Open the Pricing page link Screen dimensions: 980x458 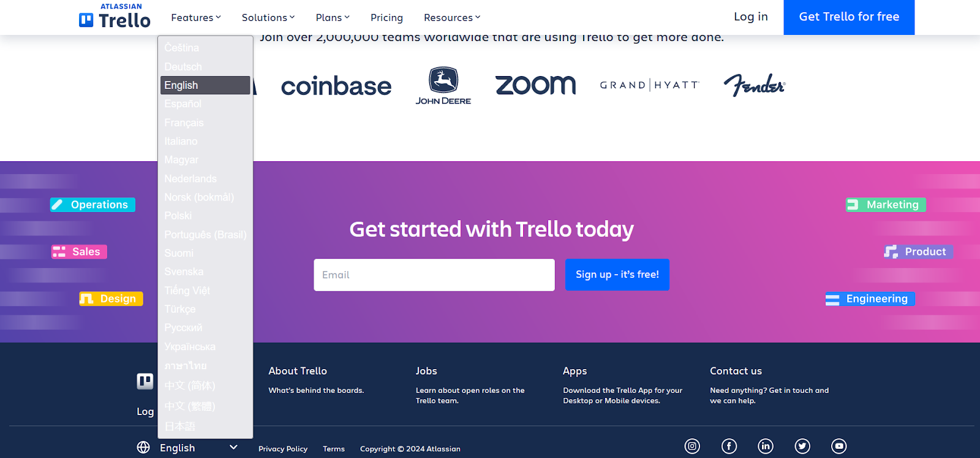[x=386, y=18]
